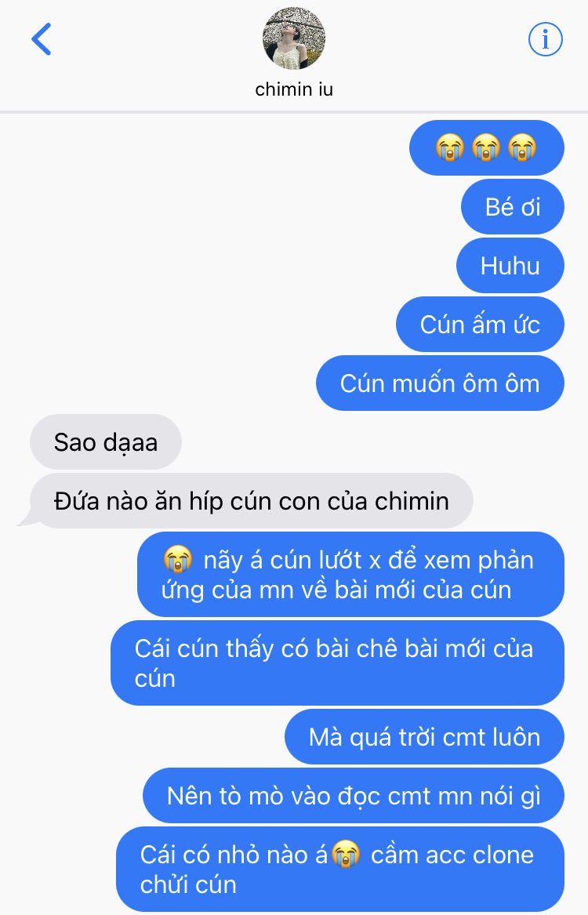
Task: Tap the blue back arrow
Action: click(42, 39)
